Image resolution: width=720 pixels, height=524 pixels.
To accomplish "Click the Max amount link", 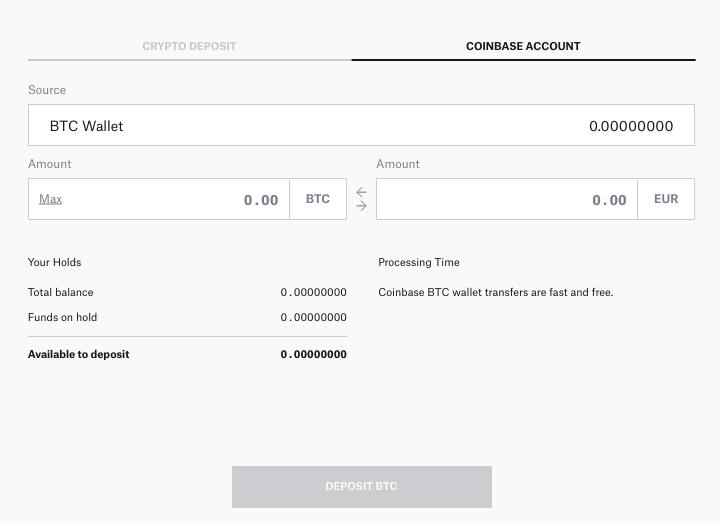I will [50, 199].
